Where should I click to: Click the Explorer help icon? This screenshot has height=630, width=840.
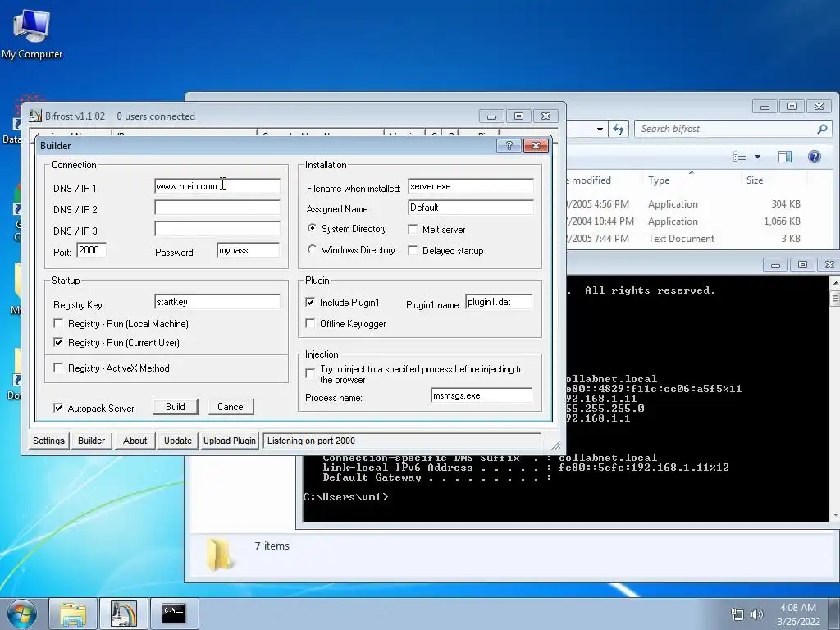815,157
